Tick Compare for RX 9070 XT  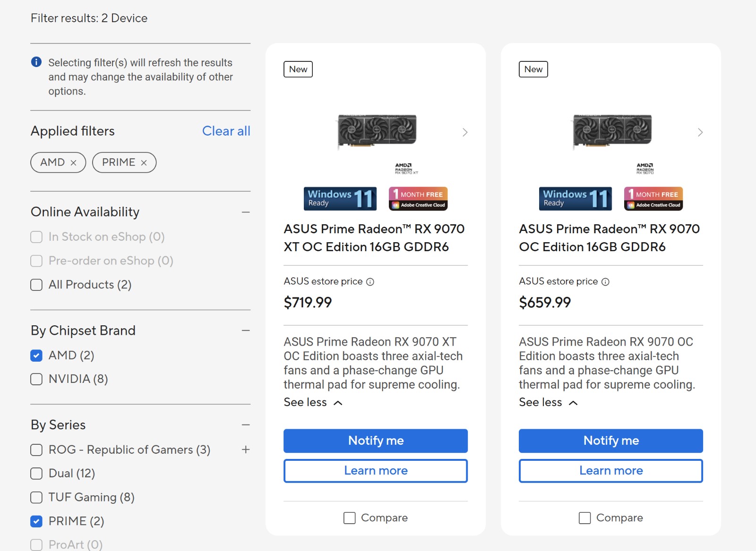350,518
